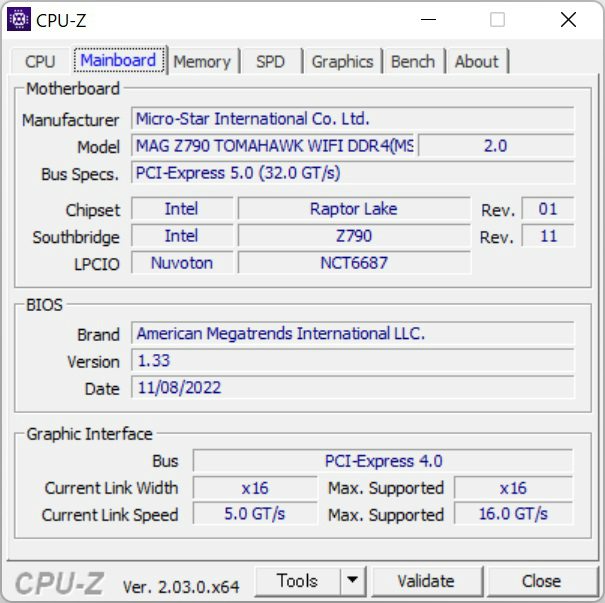Close the window with the X icon
This screenshot has width=605, height=603.
(568, 20)
